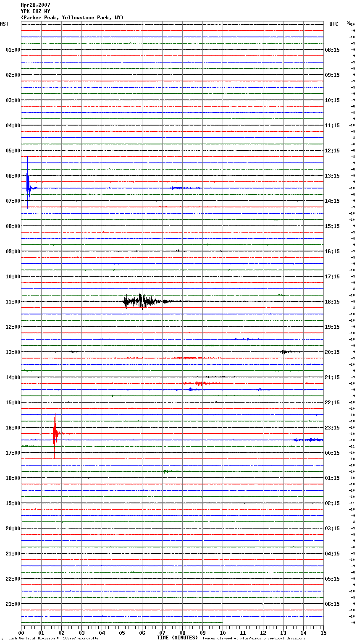Click the 14:15 UTC time label

332,201
